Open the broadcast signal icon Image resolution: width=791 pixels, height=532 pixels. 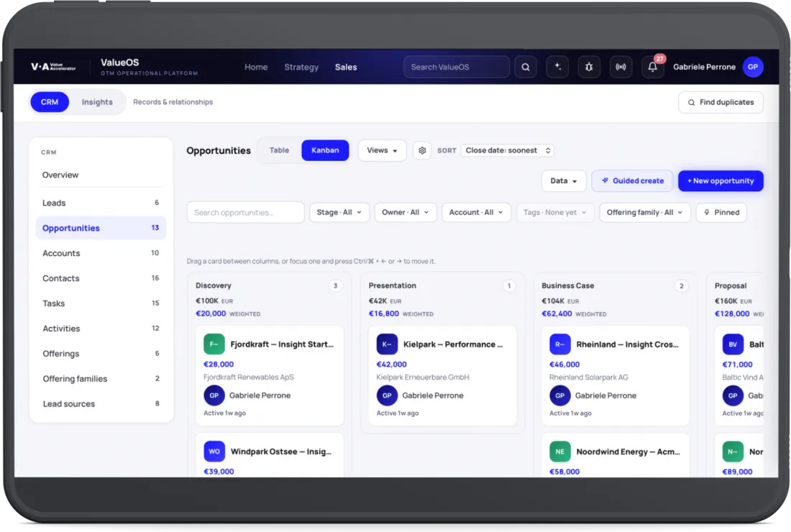[621, 67]
